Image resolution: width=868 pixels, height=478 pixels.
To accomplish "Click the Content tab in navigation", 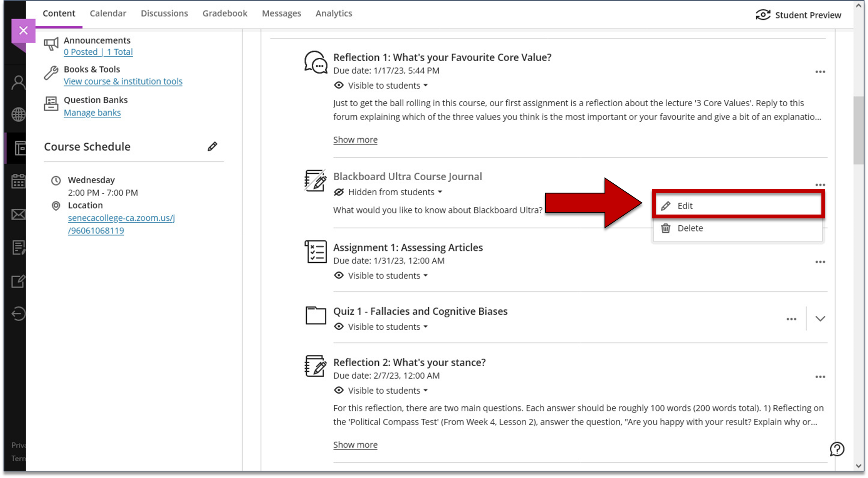I will click(59, 13).
